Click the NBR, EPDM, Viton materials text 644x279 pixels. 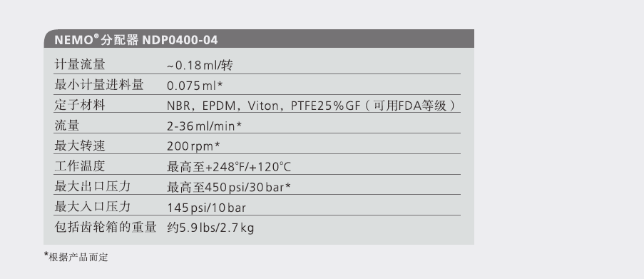click(311, 106)
